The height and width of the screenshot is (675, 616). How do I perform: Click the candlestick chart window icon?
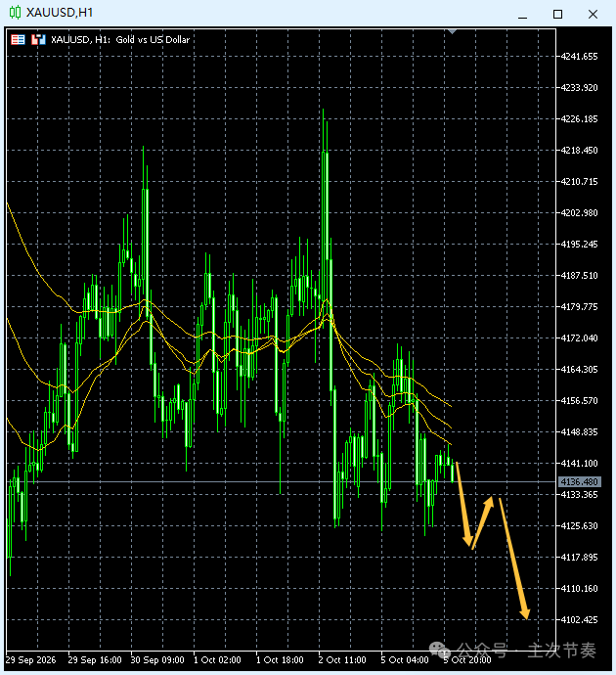coord(15,13)
